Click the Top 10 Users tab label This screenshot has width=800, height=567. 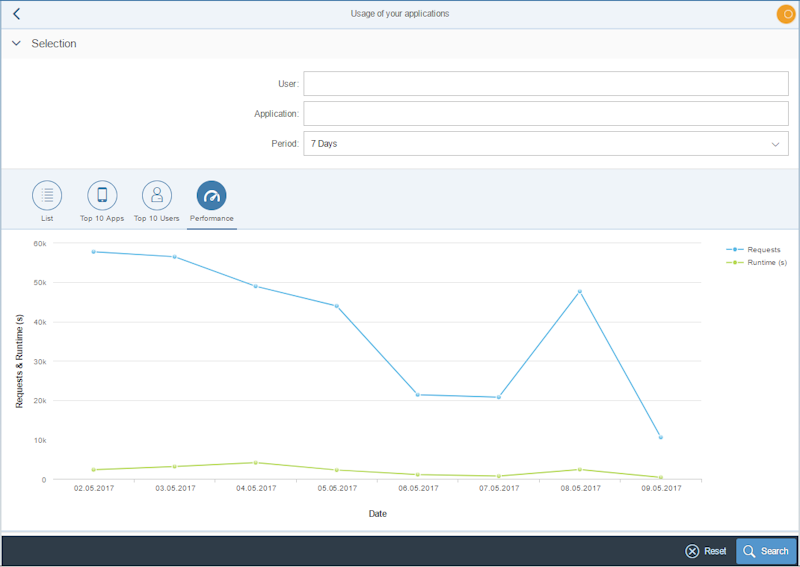pyautogui.click(x=157, y=218)
